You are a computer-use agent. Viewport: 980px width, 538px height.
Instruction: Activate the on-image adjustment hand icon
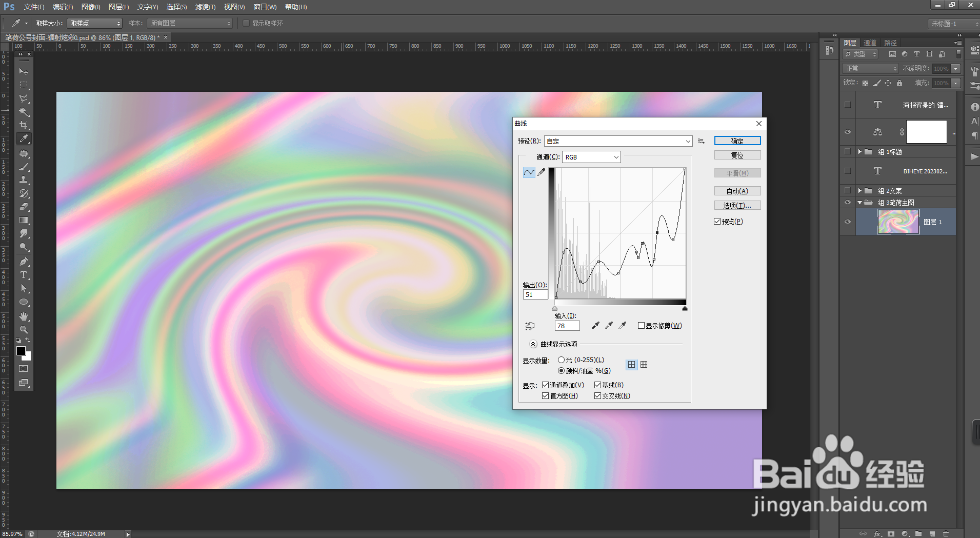(530, 326)
